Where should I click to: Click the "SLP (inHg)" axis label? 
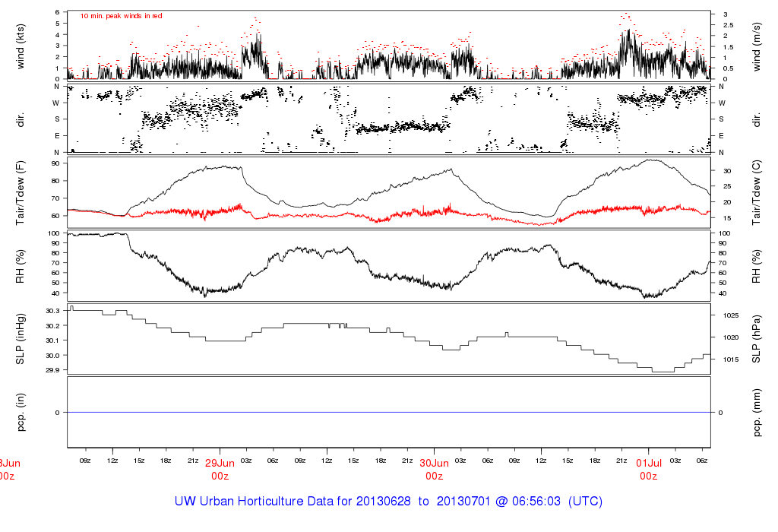point(21,339)
